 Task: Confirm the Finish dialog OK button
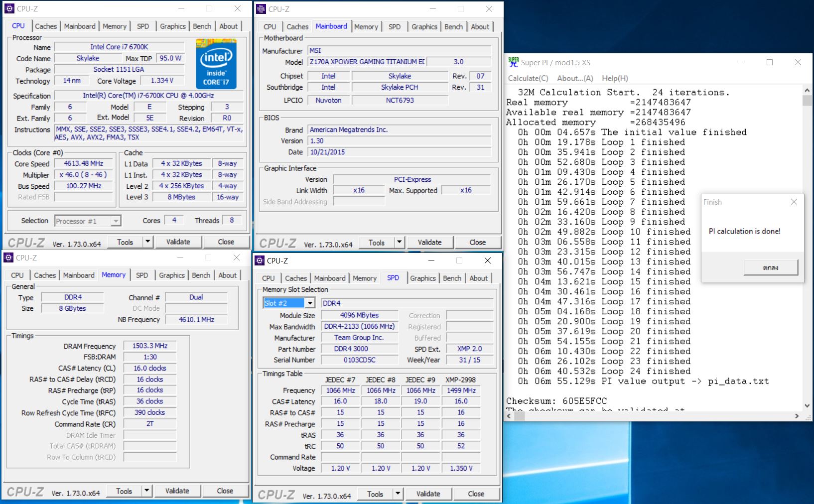pyautogui.click(x=771, y=267)
